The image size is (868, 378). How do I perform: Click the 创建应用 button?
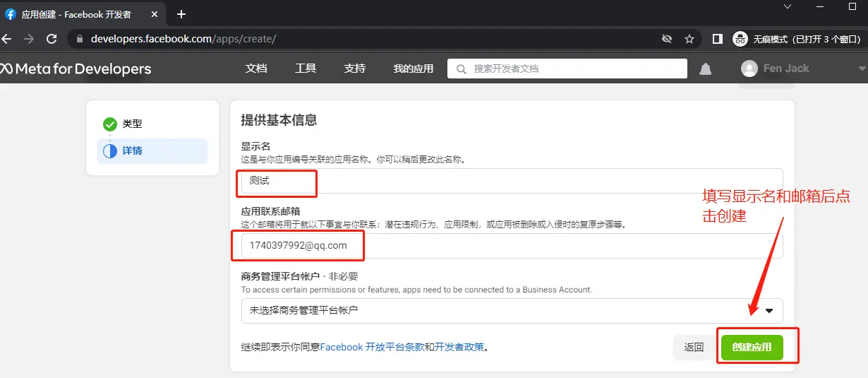click(x=752, y=347)
